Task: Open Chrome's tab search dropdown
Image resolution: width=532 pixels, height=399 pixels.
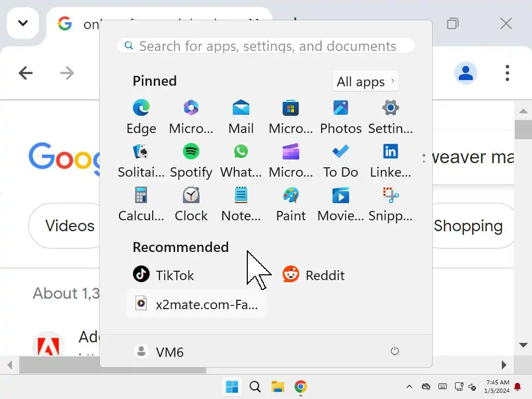Action: point(23,23)
